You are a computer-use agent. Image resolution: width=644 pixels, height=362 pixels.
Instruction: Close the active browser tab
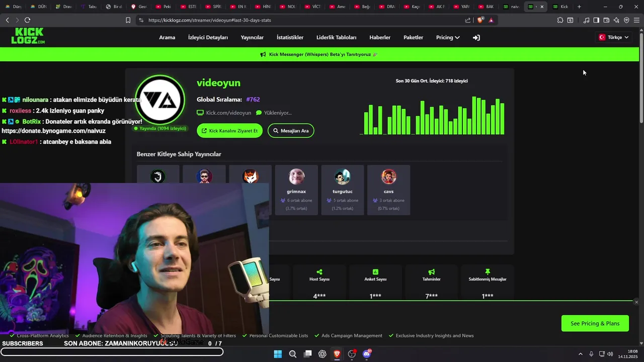[x=542, y=7]
